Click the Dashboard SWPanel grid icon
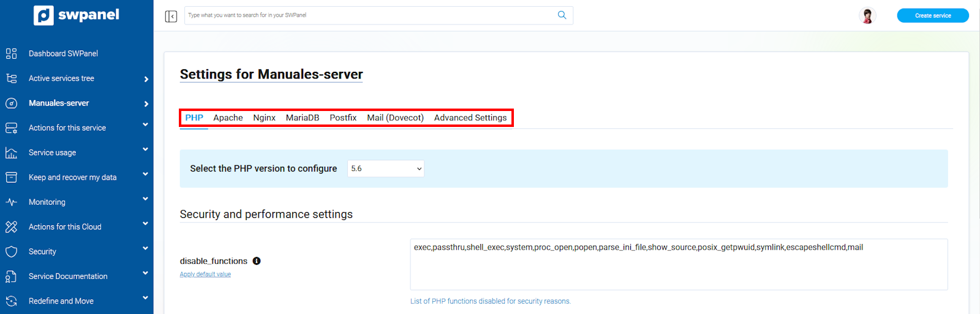The image size is (980, 314). pyautogui.click(x=11, y=53)
